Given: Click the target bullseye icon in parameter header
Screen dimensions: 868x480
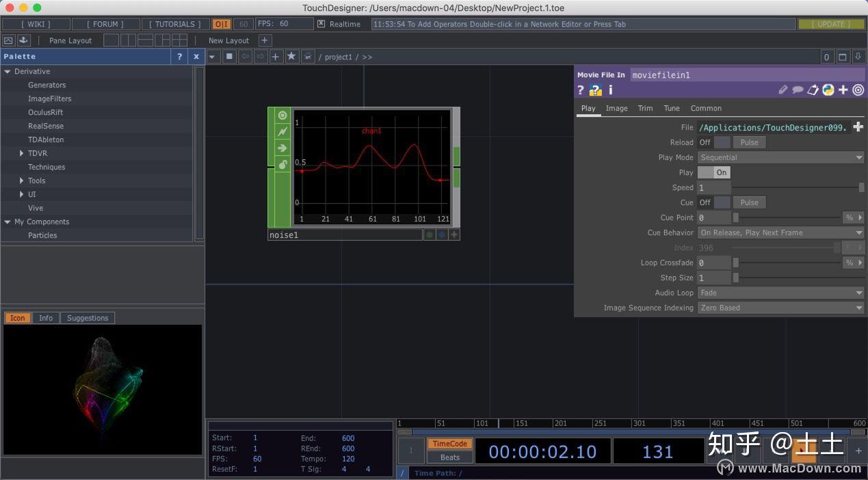Looking at the screenshot, I should tap(858, 90).
